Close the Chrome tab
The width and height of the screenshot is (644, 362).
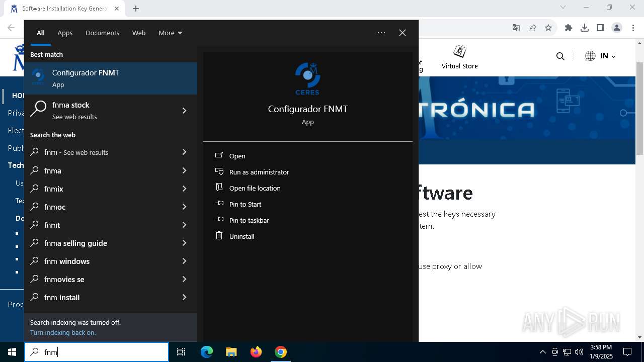pyautogui.click(x=117, y=9)
